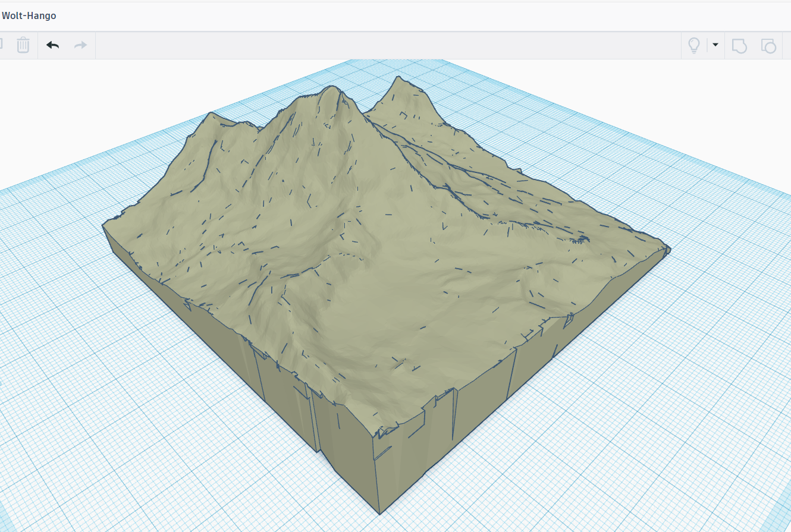Image resolution: width=791 pixels, height=532 pixels.
Task: Click the Group shapes icon
Action: pyautogui.click(x=739, y=45)
